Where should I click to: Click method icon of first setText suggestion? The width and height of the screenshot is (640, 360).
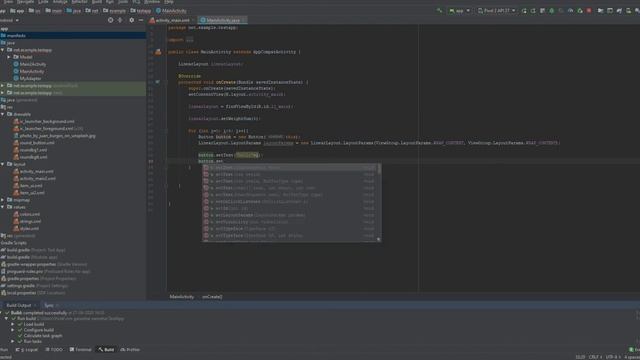(206, 168)
